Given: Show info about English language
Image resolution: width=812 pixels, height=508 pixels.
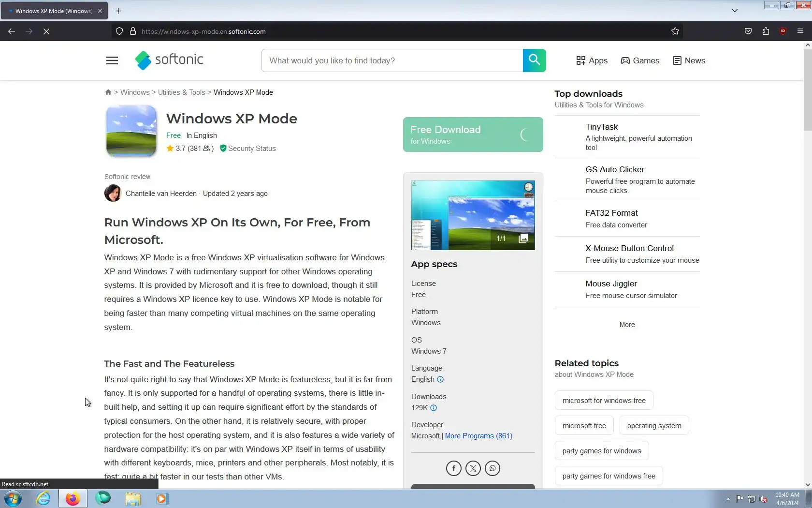Looking at the screenshot, I should 440,379.
